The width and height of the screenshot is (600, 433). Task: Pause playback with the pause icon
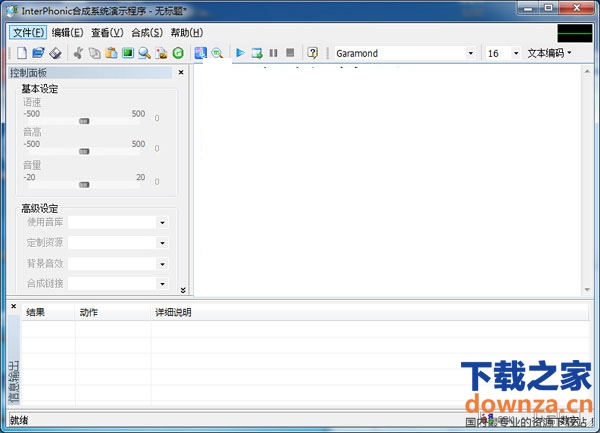(x=273, y=53)
